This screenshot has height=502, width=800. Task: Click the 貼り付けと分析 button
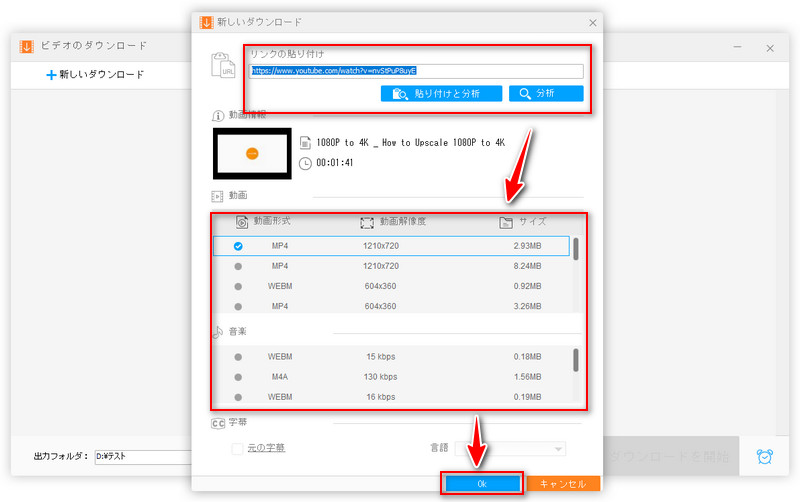[x=441, y=93]
